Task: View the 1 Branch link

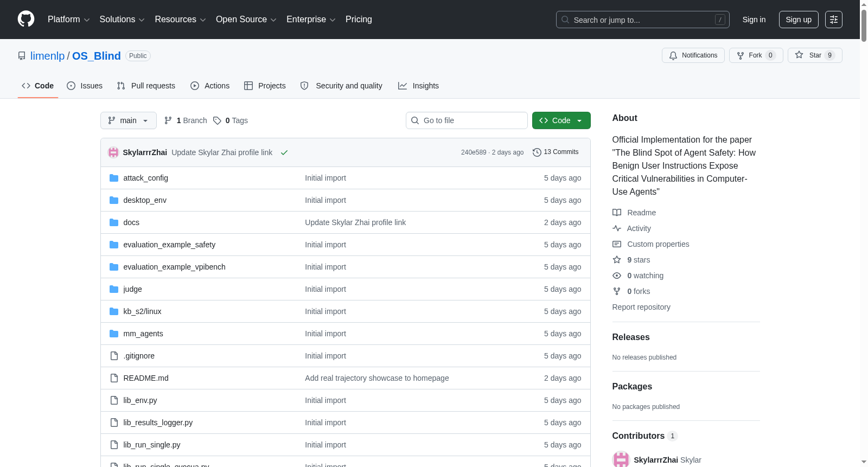Action: point(186,120)
